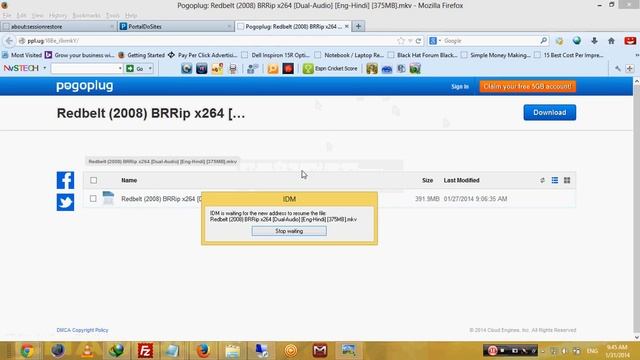640x360 pixels.
Task: Click the page's vertical scrollbar
Action: pos(636,208)
